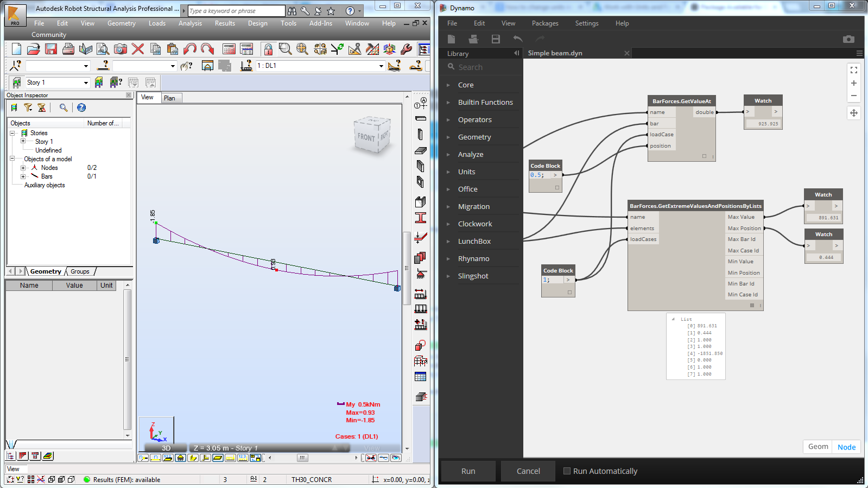Save the Robot project with floppy icon
The width and height of the screenshot is (868, 488).
point(51,49)
